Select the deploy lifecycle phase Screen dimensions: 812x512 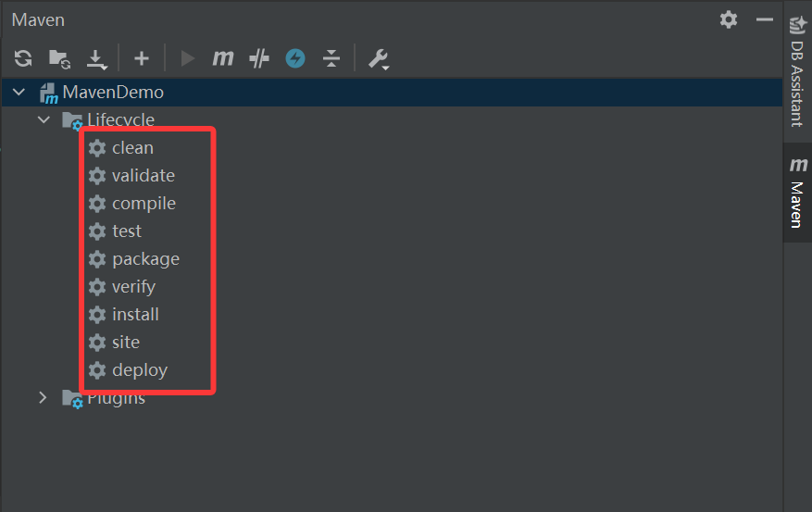140,370
